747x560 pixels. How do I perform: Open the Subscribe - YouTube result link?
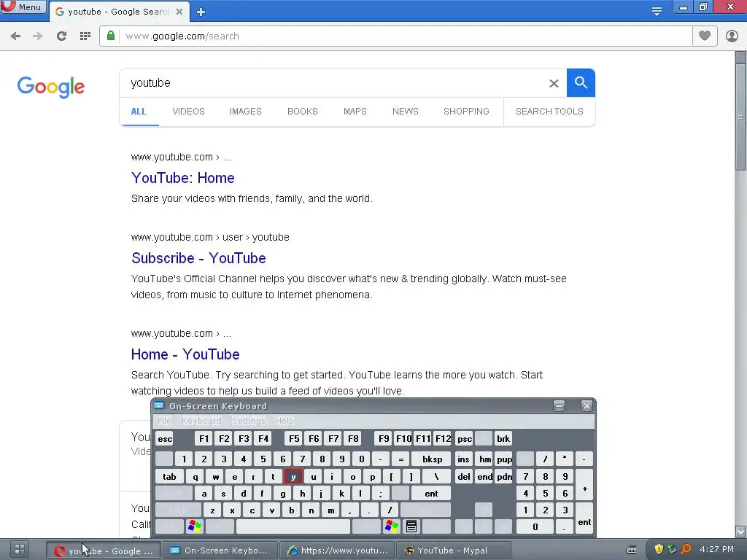[198, 258]
